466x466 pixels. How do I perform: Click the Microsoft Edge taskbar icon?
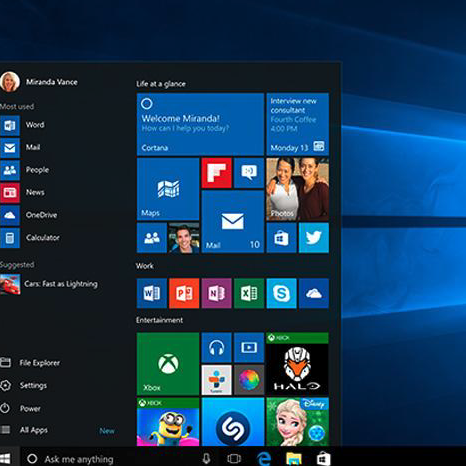263,458
